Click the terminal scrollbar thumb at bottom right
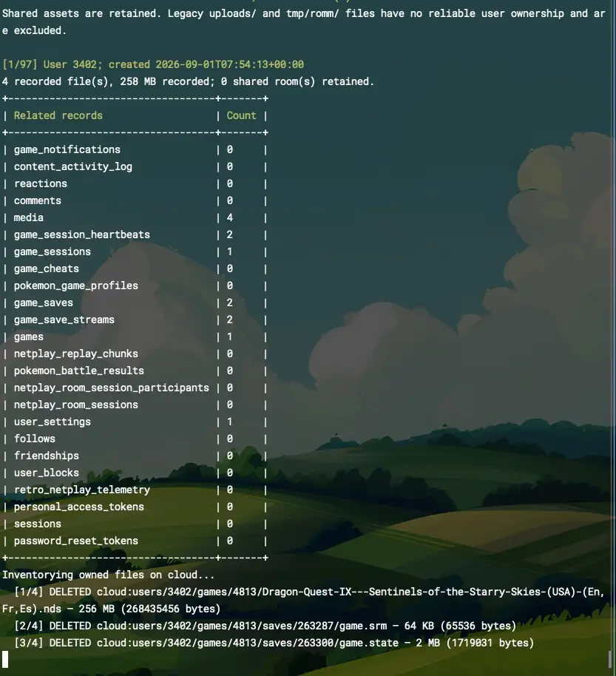The height and width of the screenshot is (676, 616). tap(610, 659)
